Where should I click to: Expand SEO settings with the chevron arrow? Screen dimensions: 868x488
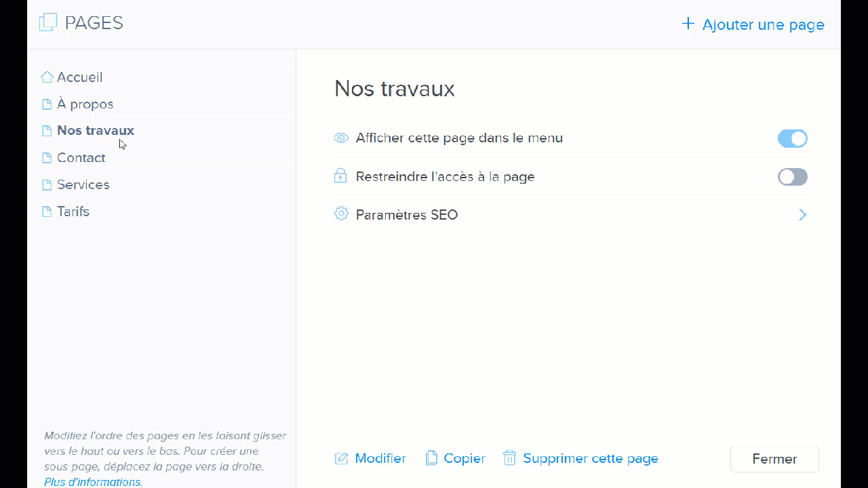click(802, 215)
